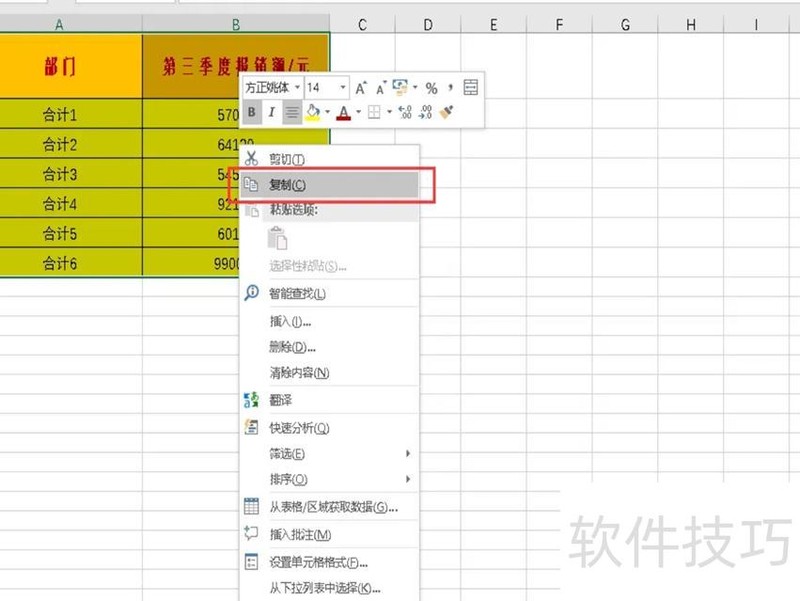Screen dimensions: 800x601
Task: Click 翻译 in the context menu
Action: point(330,400)
